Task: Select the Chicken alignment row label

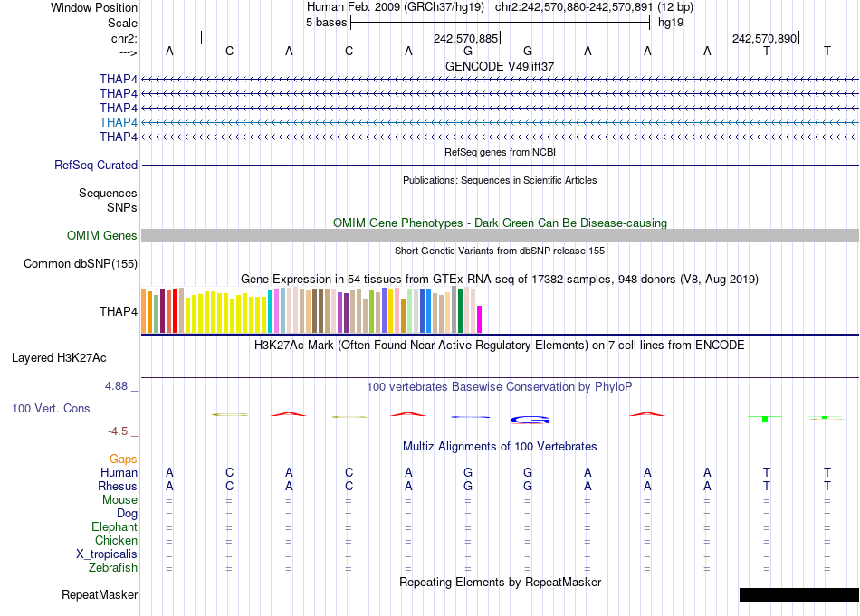Action: (116, 540)
